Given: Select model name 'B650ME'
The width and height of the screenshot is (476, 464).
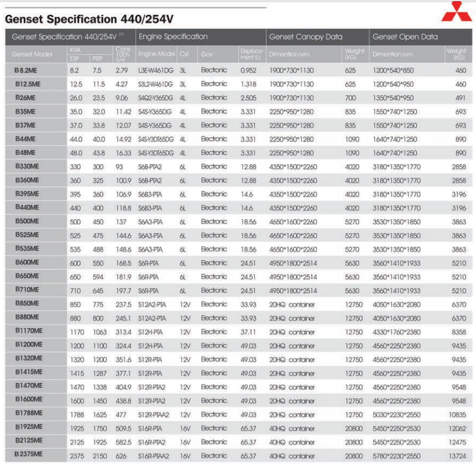Looking at the screenshot, I should 27,276.
